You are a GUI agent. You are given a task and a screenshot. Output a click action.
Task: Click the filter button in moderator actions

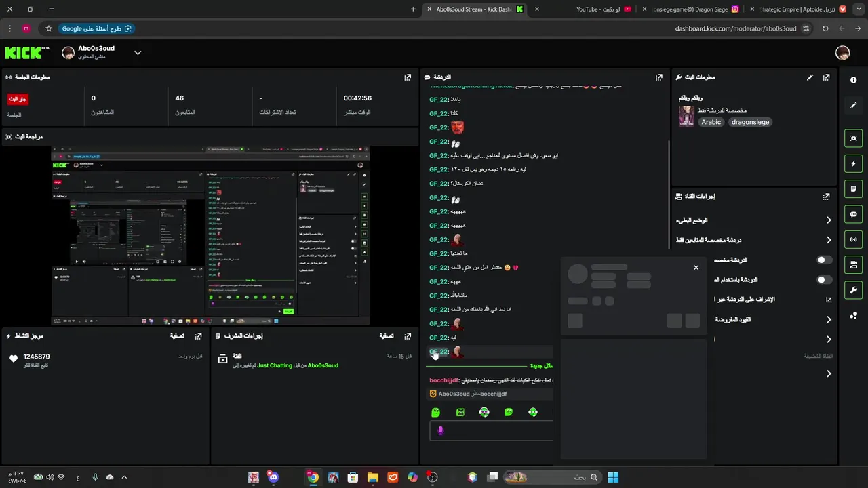pyautogui.click(x=387, y=336)
